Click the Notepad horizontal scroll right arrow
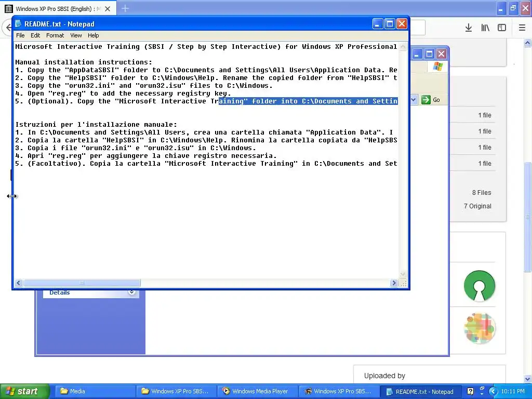The height and width of the screenshot is (399, 532). pos(394,283)
